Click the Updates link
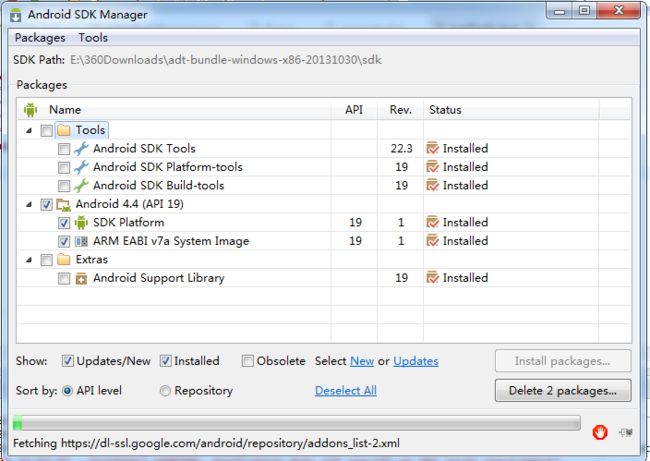650x461 pixels. [416, 361]
